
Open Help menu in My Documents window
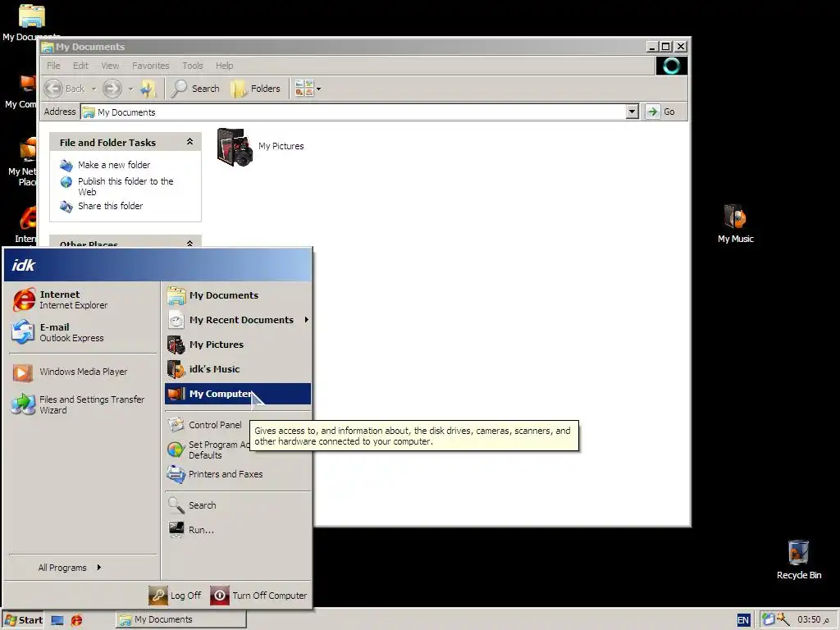(225, 66)
